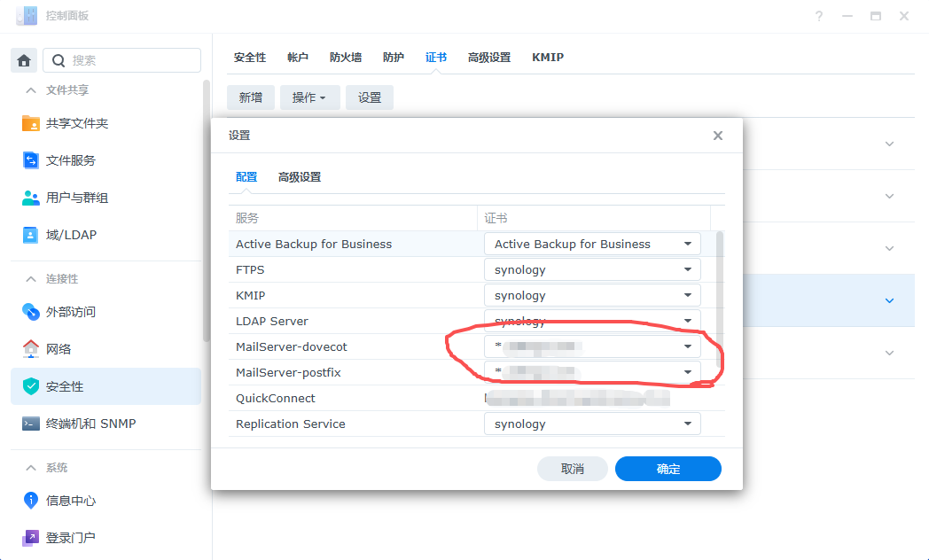Screen dimensions: 929x560
Task: Open External Access via its icon
Action: pos(31,312)
